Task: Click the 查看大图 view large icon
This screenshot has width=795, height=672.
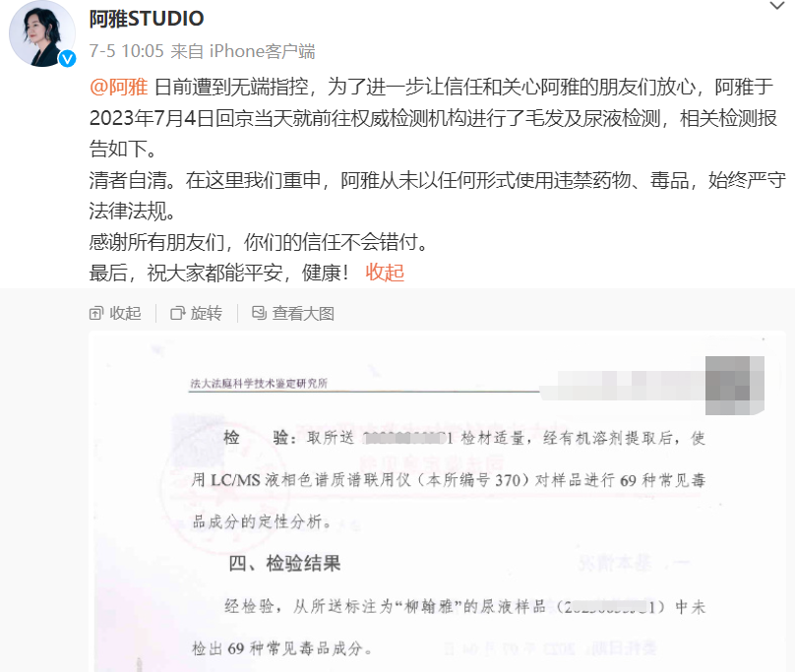Action: pyautogui.click(x=259, y=313)
